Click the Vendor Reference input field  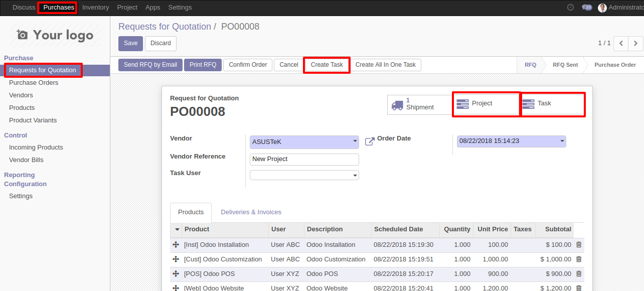pos(304,159)
